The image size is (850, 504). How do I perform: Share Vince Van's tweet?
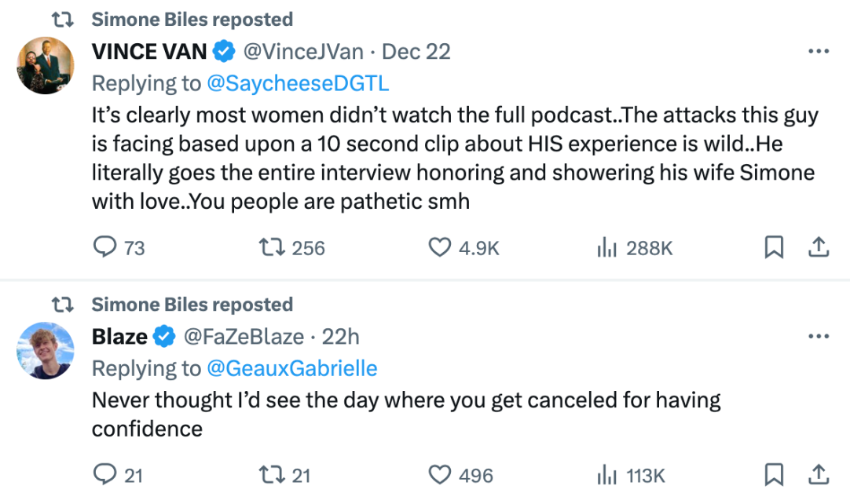tap(819, 248)
